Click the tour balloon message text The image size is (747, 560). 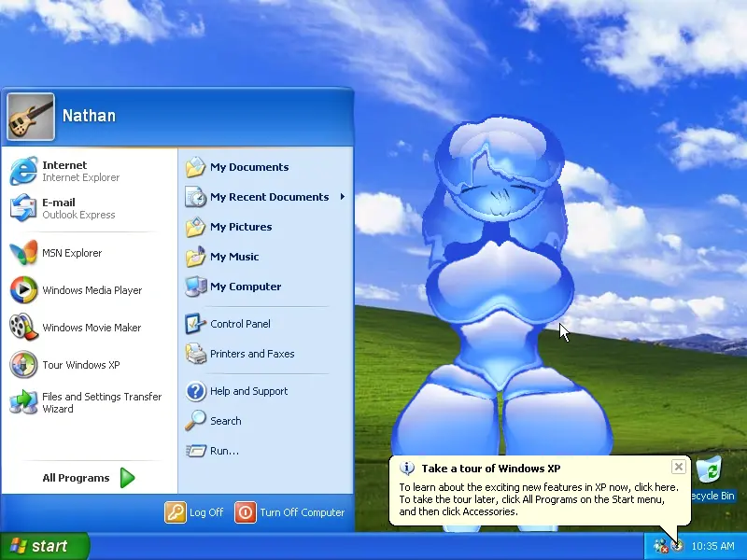point(539,499)
